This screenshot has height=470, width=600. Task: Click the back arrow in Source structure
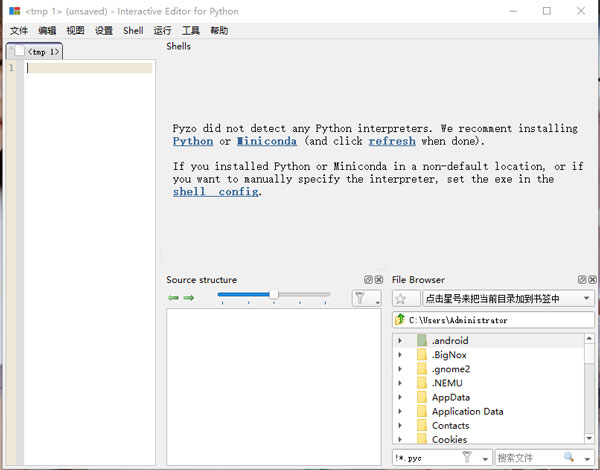[x=173, y=298]
